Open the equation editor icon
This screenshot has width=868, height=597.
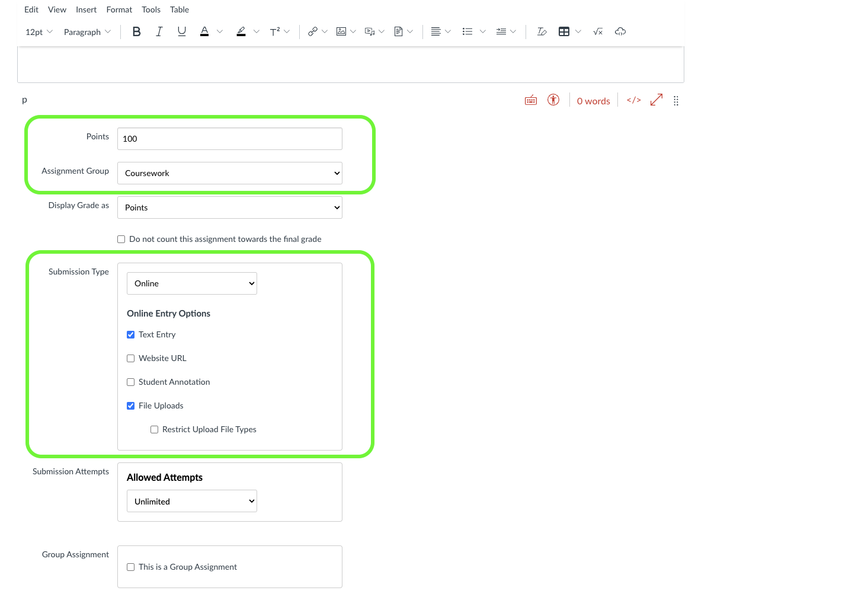pos(598,32)
